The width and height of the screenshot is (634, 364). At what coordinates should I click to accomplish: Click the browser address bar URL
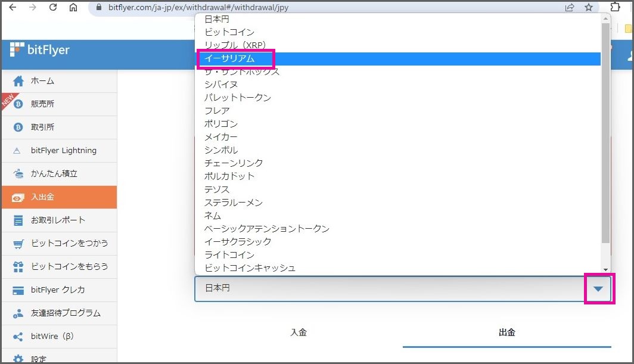[198, 7]
